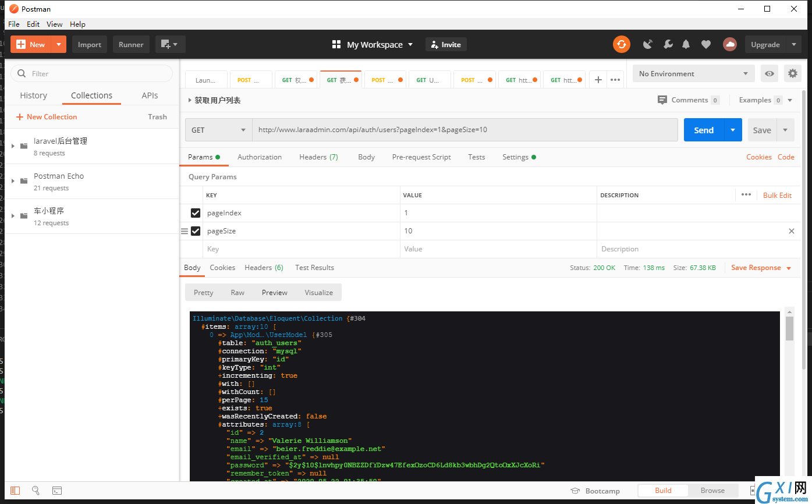Expand the Examples dropdown
This screenshot has width=812, height=504.
790,100
